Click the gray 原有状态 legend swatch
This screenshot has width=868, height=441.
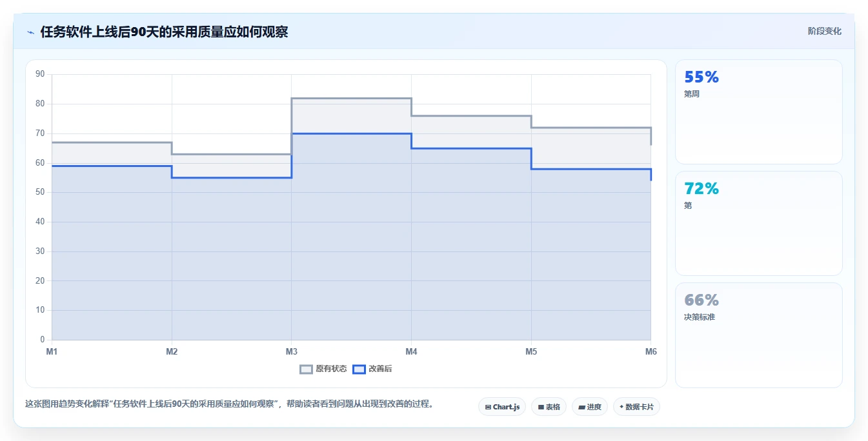point(306,369)
